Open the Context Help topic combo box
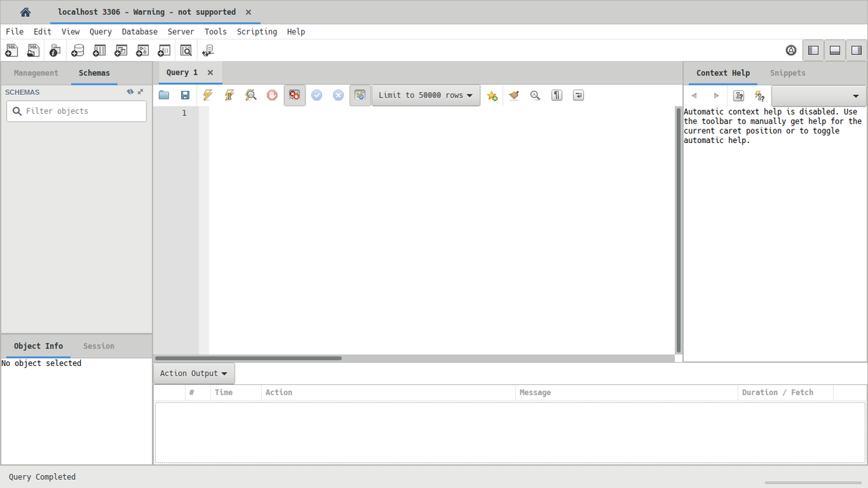This screenshot has height=488, width=868. coord(818,96)
